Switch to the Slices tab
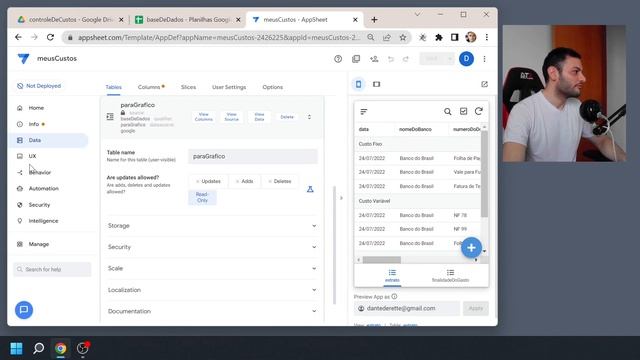 pos(188,87)
